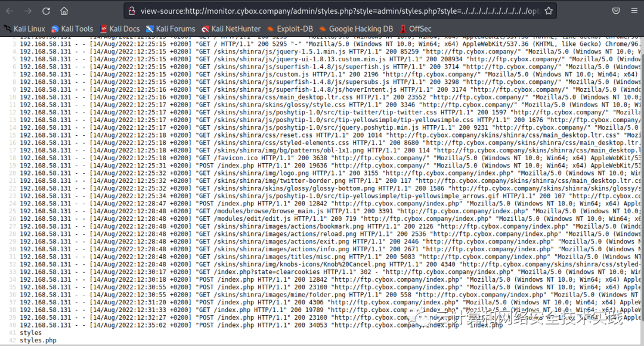The width and height of the screenshot is (644, 346).
Task: Bookmark this page with the star icon
Action: (549, 11)
